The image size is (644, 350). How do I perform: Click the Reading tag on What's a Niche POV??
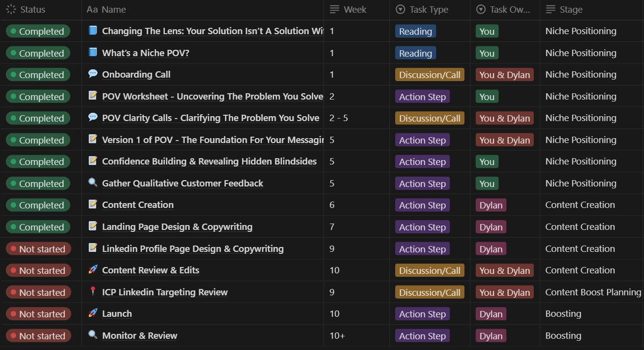(x=415, y=53)
